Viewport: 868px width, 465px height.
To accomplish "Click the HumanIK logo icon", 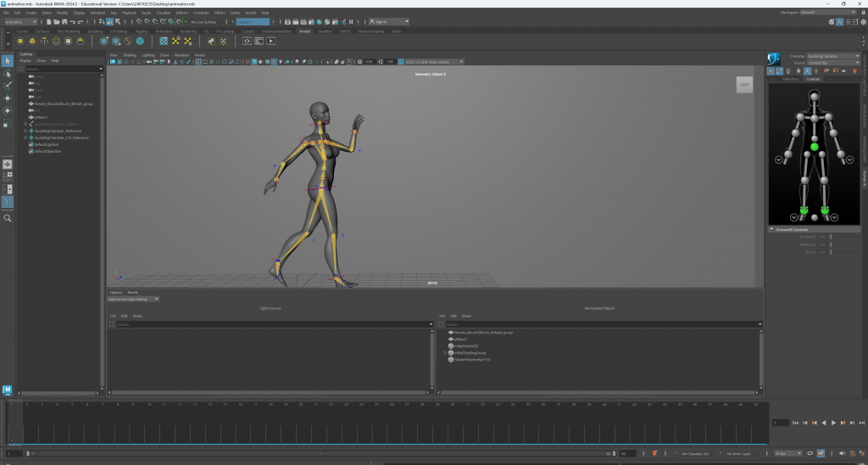I will [773, 58].
